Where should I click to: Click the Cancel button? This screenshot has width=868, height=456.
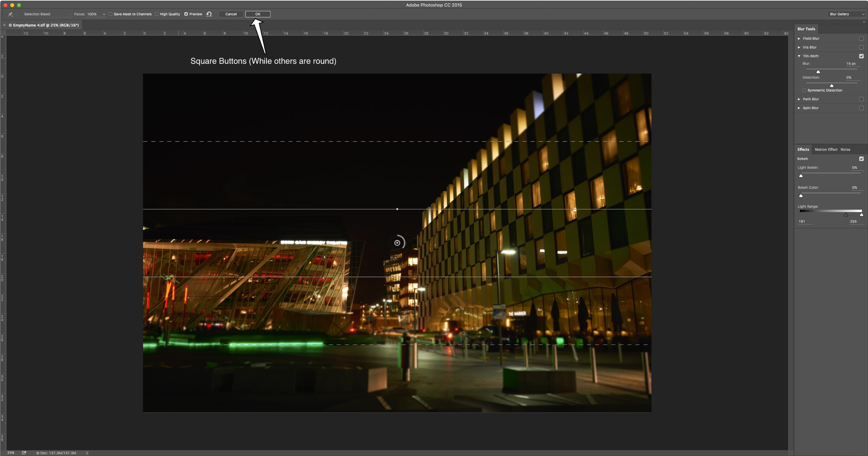[x=231, y=14]
